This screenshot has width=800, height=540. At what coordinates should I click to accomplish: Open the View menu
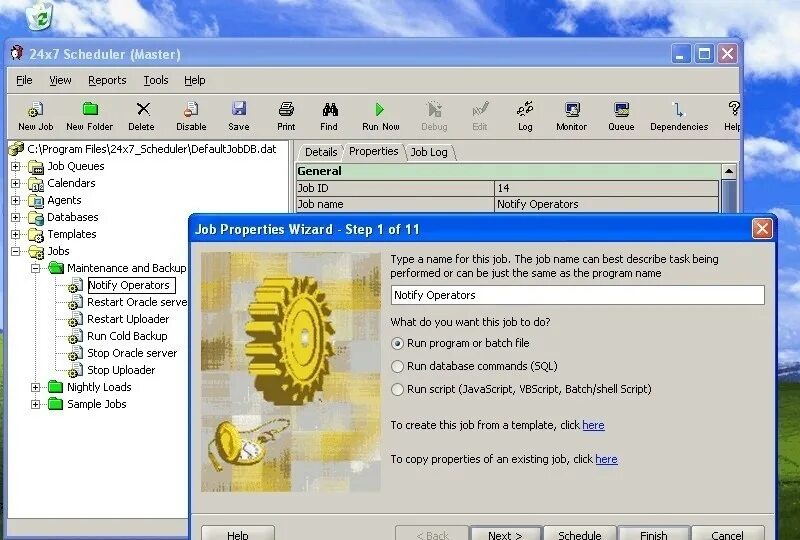pos(60,80)
